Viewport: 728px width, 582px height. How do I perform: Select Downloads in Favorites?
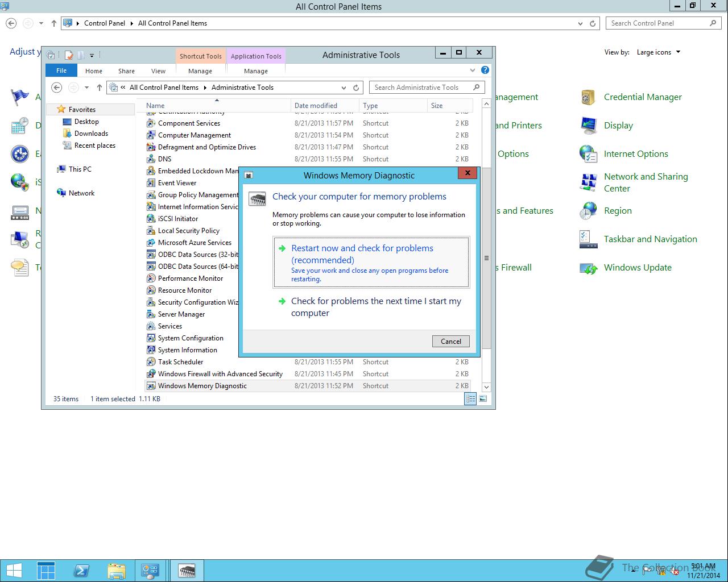91,134
